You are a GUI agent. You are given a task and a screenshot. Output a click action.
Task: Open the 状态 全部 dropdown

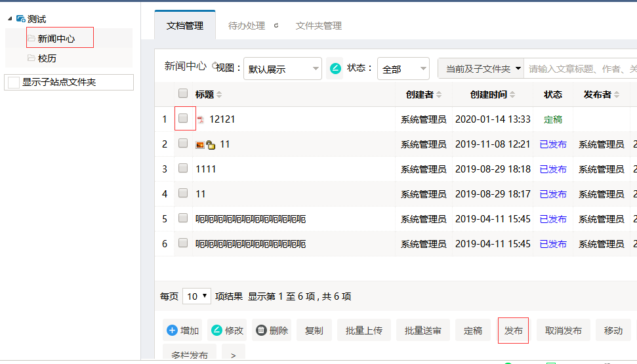403,69
